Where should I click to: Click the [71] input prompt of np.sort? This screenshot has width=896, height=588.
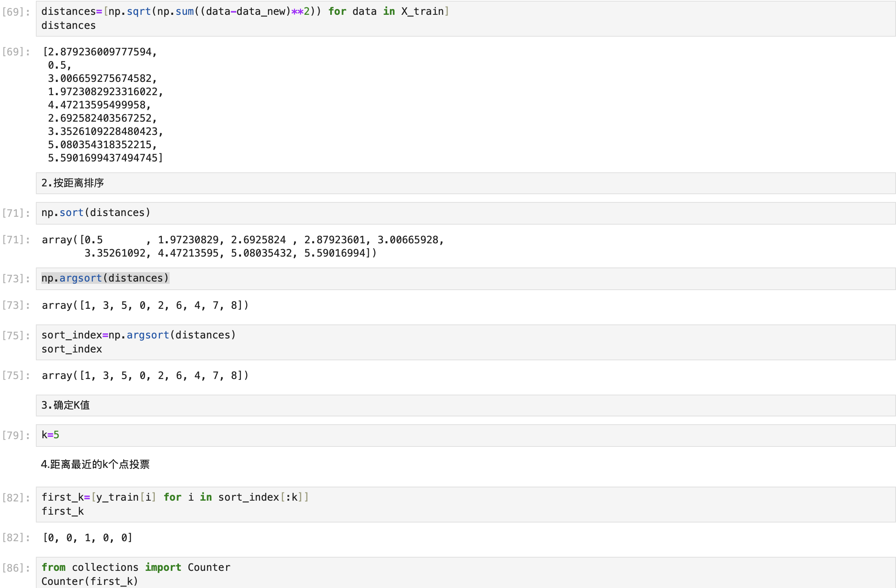(16, 213)
